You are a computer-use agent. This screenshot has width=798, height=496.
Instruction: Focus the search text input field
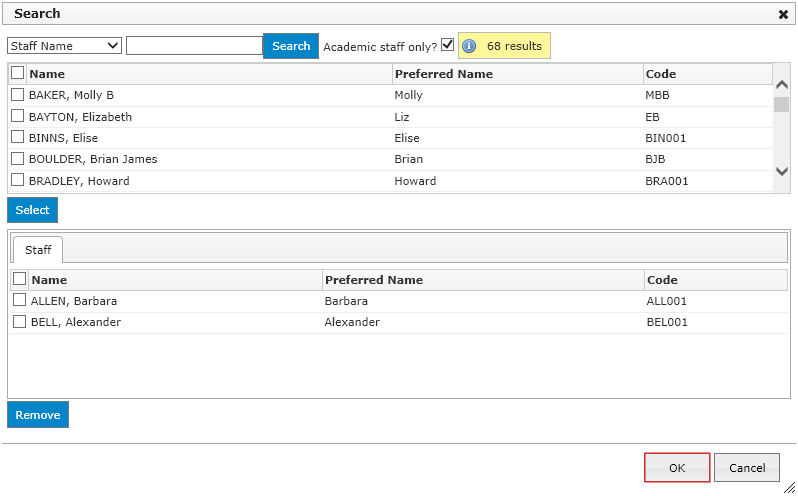(194, 46)
